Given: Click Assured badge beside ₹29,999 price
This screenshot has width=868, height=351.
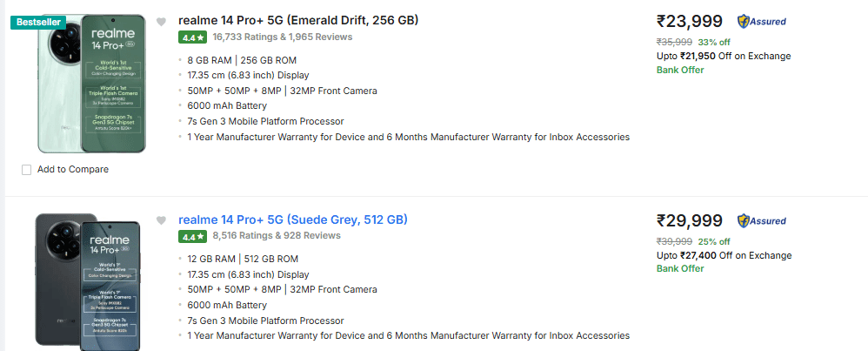Looking at the screenshot, I should [762, 221].
